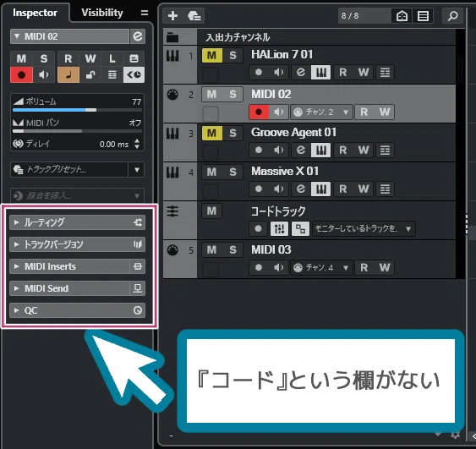Open the find tracks magnifier icon
Screen dimensions: 476x449
pyautogui.click(x=452, y=15)
